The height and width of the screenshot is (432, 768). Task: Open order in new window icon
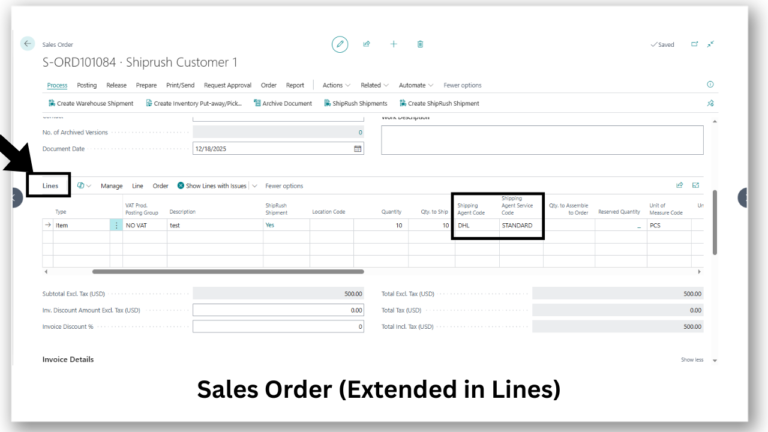[694, 44]
